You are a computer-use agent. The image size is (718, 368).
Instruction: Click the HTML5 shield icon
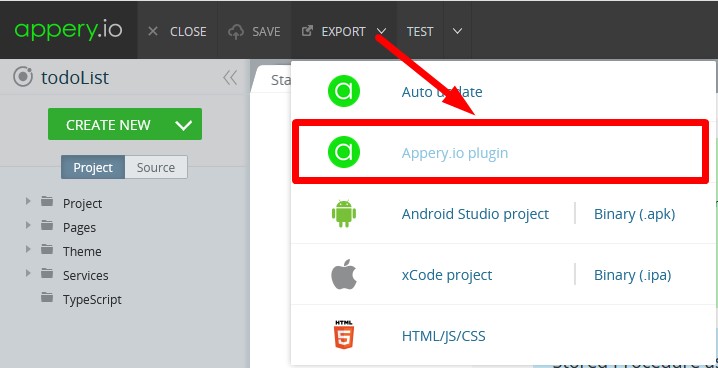(x=344, y=335)
